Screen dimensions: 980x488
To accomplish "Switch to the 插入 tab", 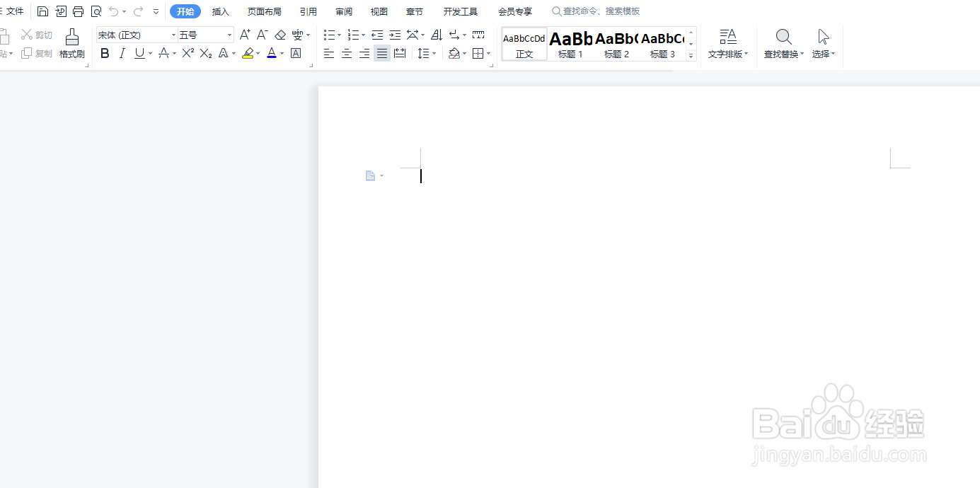I will (221, 11).
